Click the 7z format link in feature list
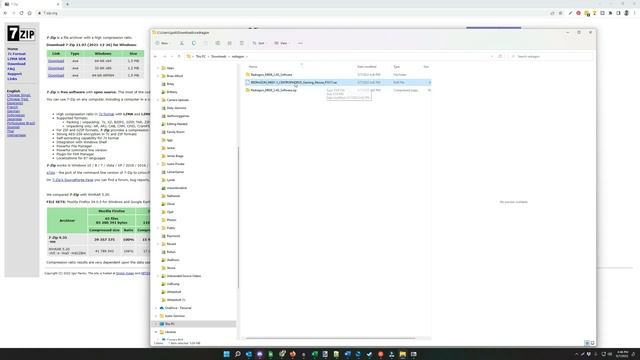The width and height of the screenshot is (640, 360). [x=107, y=114]
